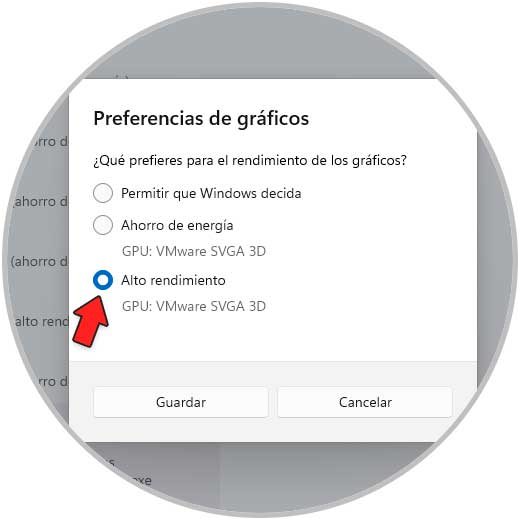Click the dimmed "exe" text below the dialog
Image resolution: width=520 pixels, height=520 pixels.
[x=141, y=481]
